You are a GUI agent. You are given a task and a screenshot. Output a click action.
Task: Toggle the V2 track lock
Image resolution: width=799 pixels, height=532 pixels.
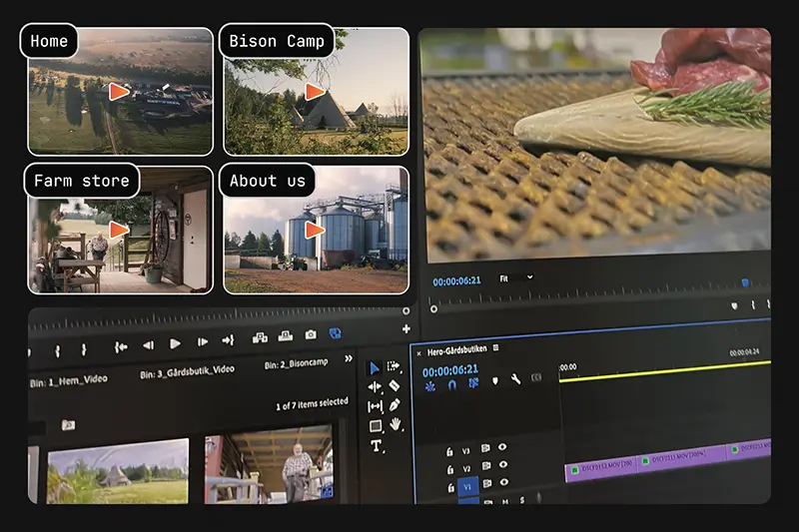[x=450, y=469]
